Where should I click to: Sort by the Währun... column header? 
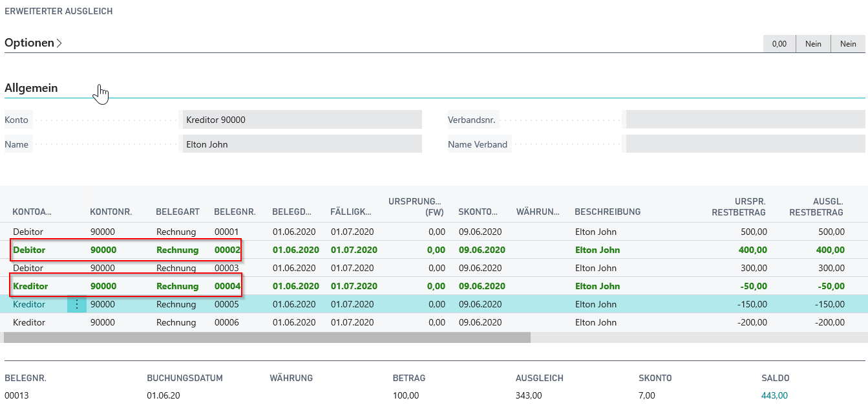click(x=537, y=212)
